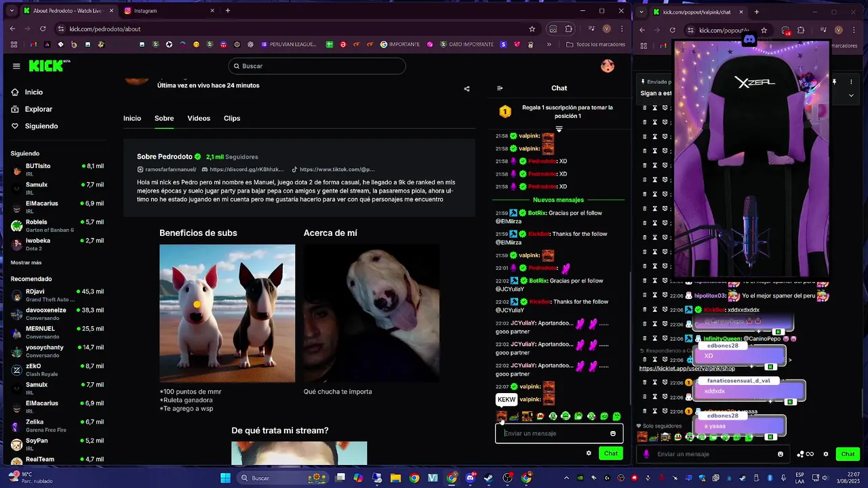This screenshot has height=488, width=868.
Task: Open the ramosfarfanmanuel Instagram link
Action: click(x=167, y=169)
